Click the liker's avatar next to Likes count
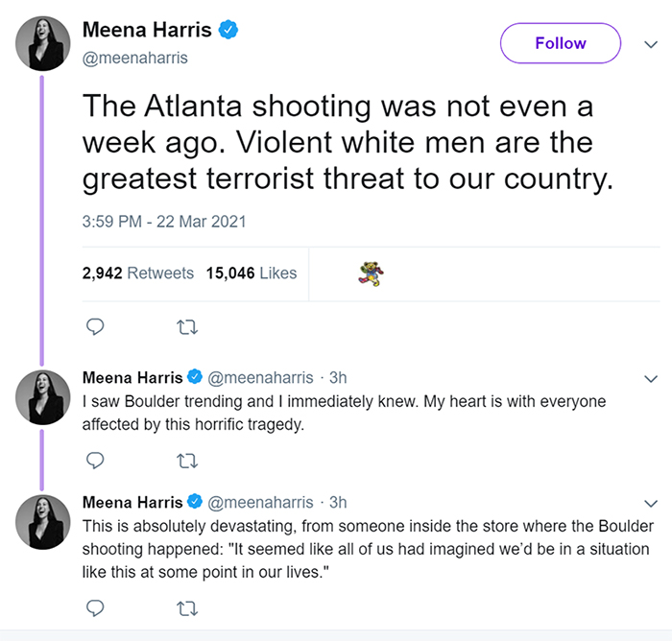The image size is (672, 641). click(370, 273)
